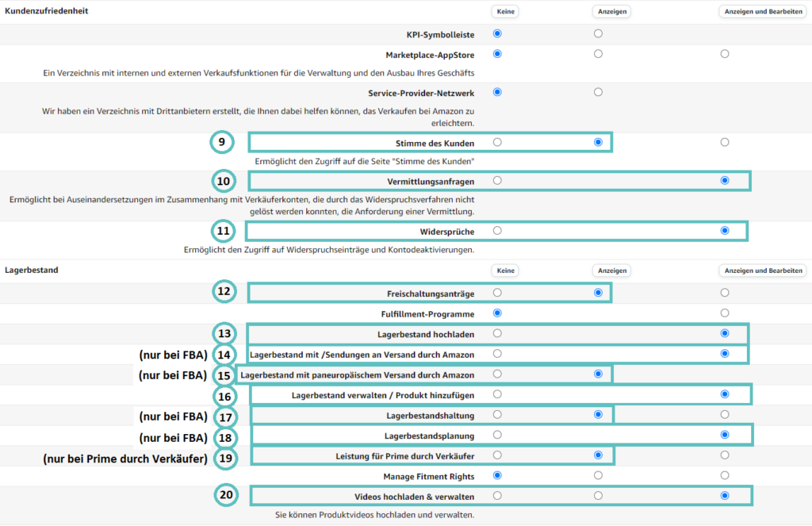The image size is (812, 526).
Task: Click the Marketplace-AppStore label
Action: click(430, 55)
